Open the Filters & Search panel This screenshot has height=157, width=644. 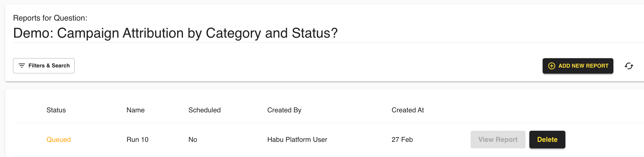[x=44, y=66]
